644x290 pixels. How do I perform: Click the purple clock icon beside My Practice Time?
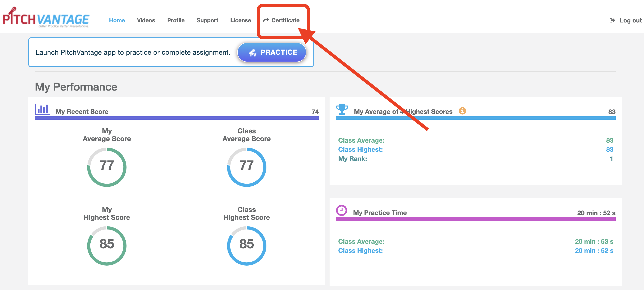(x=341, y=210)
